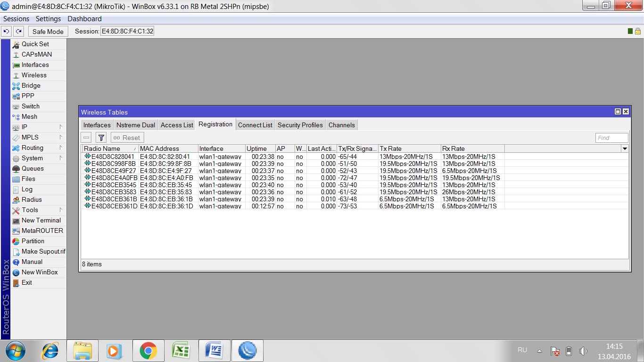Open the Partition sidebar icon
The image size is (644, 362).
tap(16, 241)
